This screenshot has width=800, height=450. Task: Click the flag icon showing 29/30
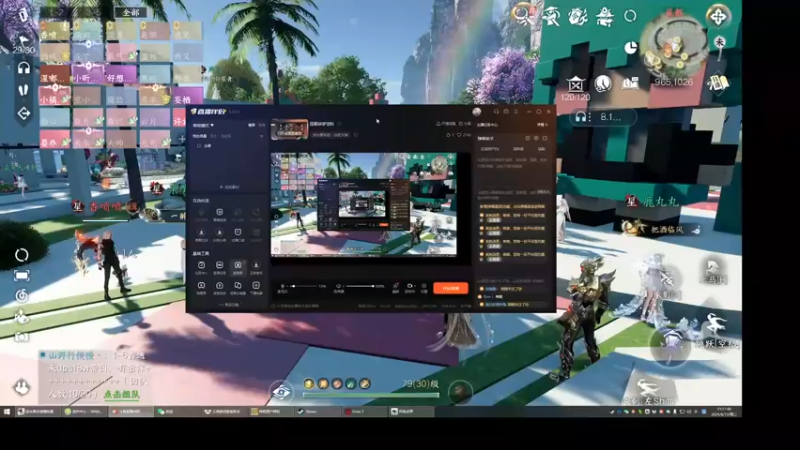tap(23, 41)
